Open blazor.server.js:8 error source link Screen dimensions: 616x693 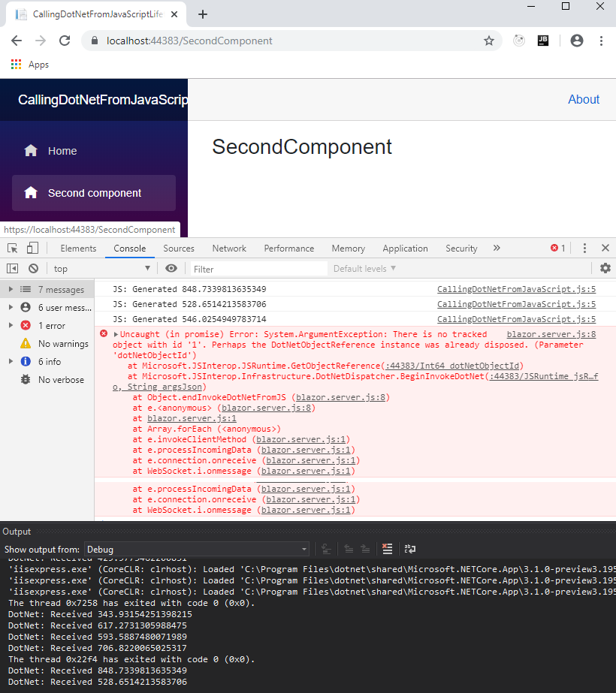[551, 334]
